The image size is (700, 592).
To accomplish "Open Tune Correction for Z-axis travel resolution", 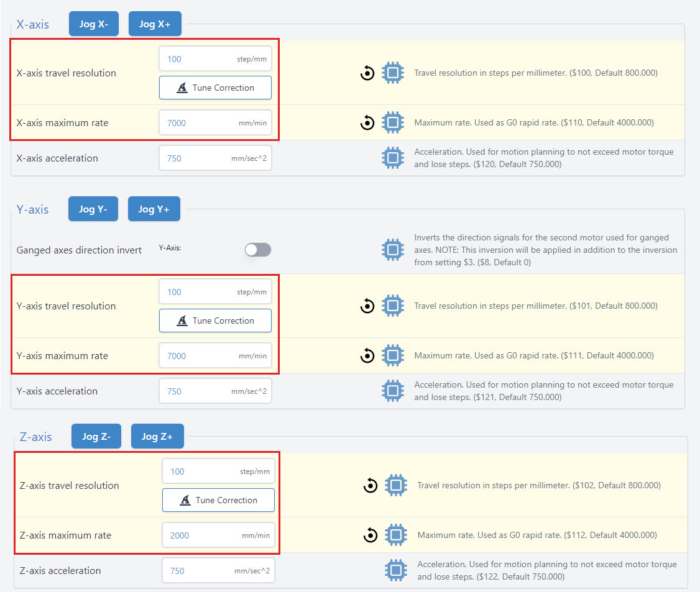I will [x=218, y=500].
